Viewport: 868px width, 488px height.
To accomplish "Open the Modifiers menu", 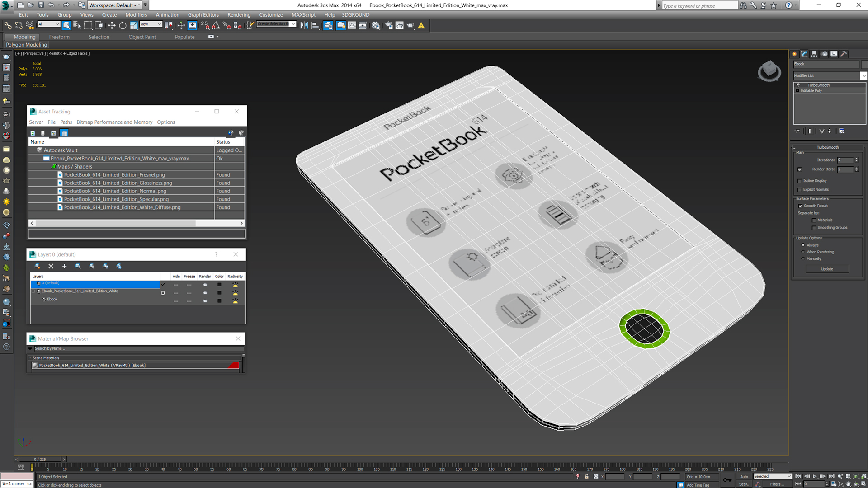I will (136, 15).
